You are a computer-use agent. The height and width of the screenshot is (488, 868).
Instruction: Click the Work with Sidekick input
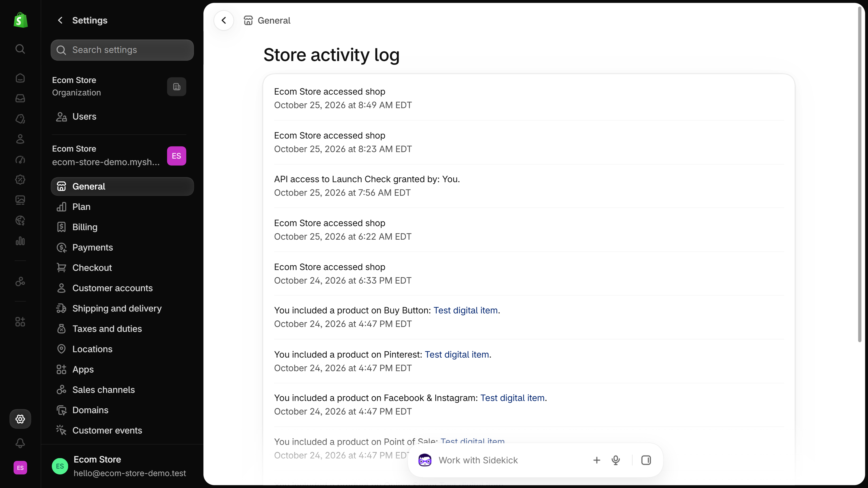coord(478,460)
